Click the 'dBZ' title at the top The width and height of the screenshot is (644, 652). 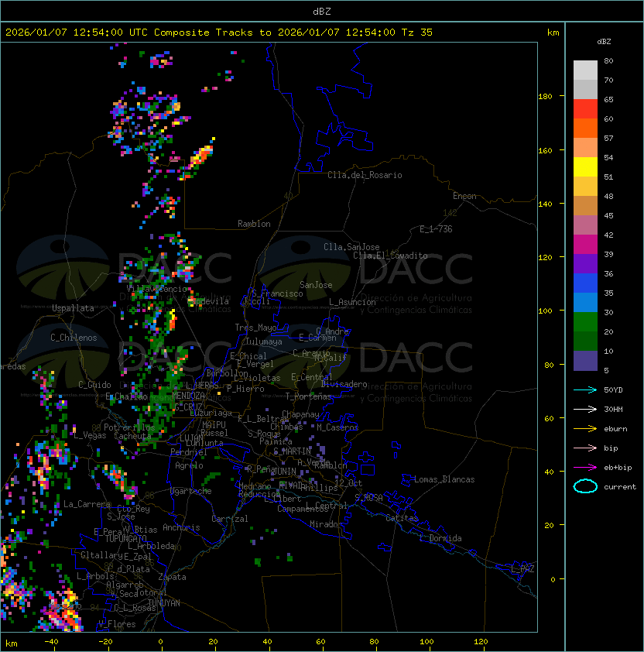click(322, 11)
